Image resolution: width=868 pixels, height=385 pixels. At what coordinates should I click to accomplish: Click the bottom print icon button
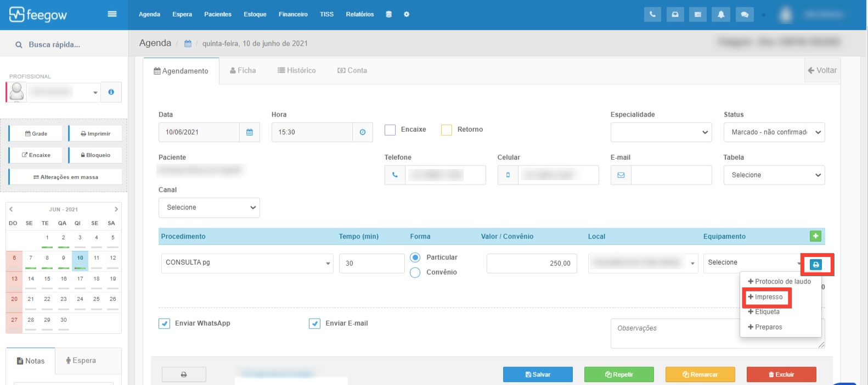pos(184,375)
